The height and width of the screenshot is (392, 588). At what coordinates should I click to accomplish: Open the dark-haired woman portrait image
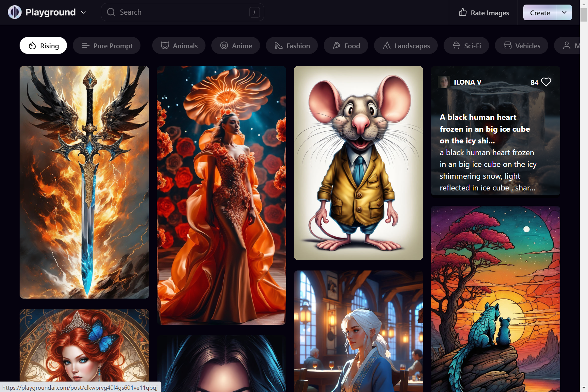tap(221, 364)
